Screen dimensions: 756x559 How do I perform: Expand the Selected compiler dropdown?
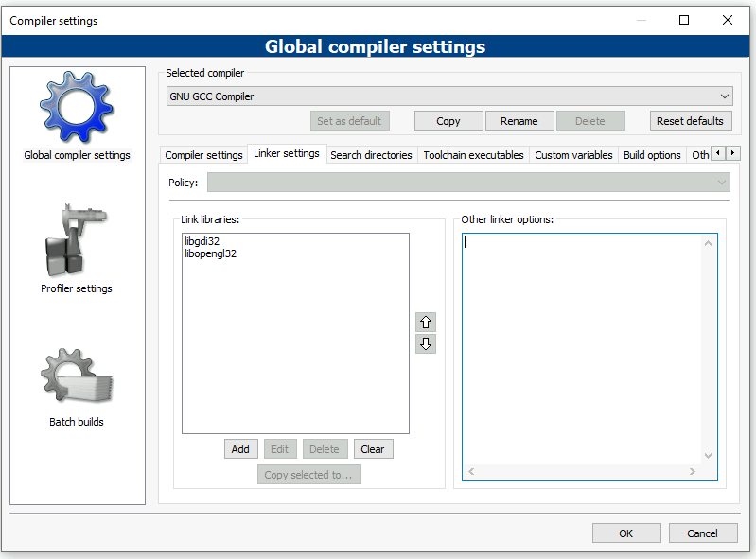pos(449,96)
